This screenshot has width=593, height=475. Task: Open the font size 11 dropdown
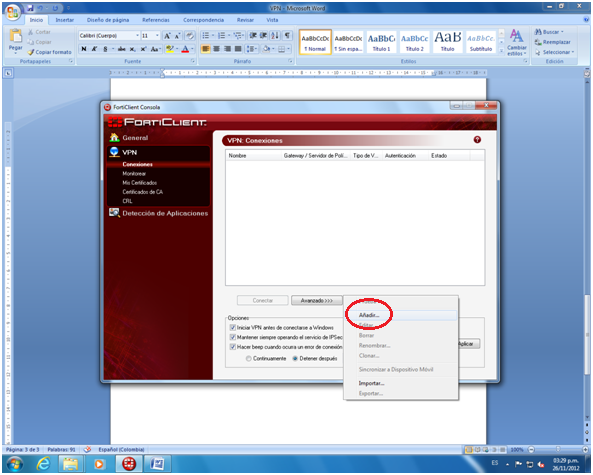[157, 36]
